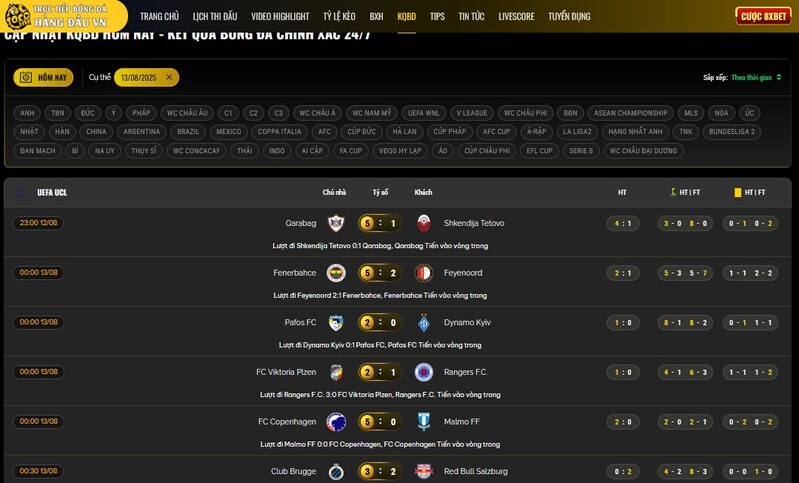Click the Fenerbahce team crest
Viewport: 799px width, 483px height.
336,273
